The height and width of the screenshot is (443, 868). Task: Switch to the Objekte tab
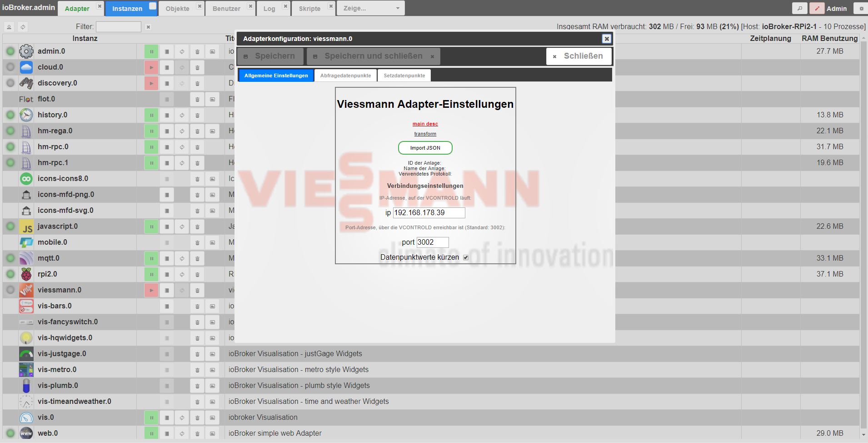point(177,9)
